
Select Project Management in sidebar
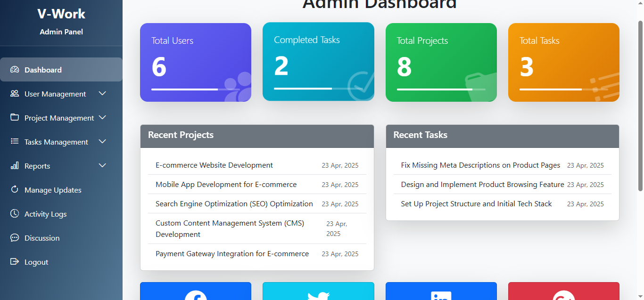pyautogui.click(x=61, y=118)
